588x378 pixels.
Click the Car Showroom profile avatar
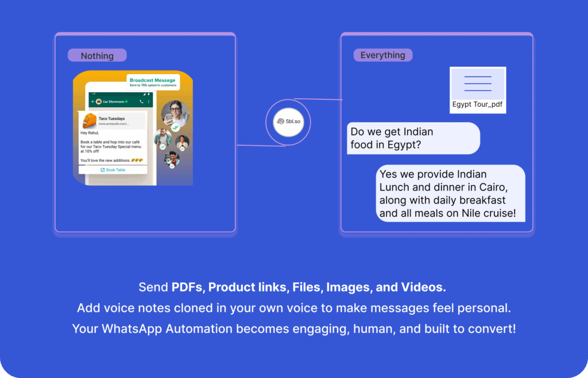tap(99, 102)
